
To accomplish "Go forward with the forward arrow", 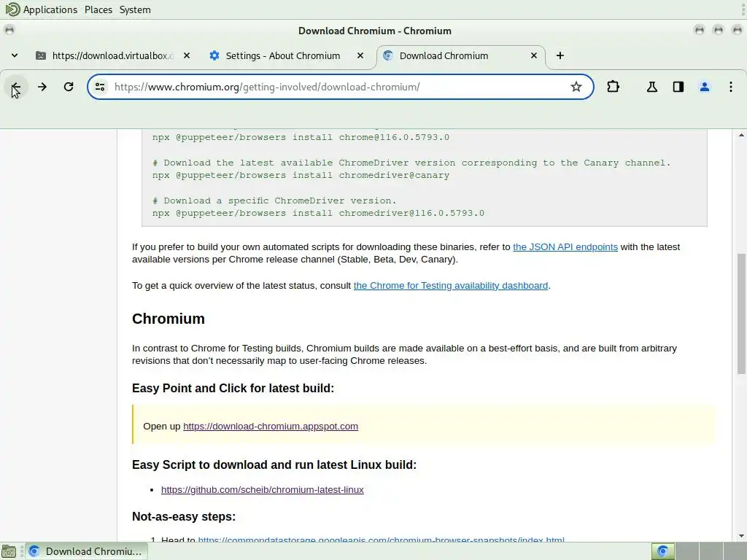I will pyautogui.click(x=42, y=87).
